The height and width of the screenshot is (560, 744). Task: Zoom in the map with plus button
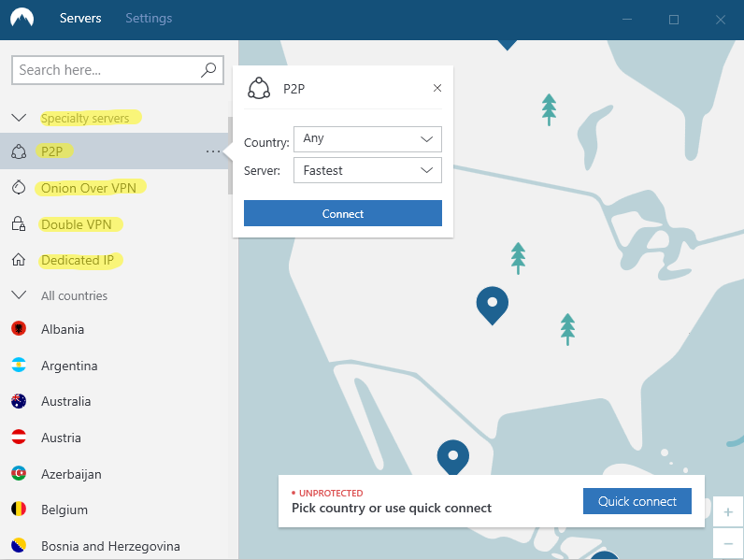[x=728, y=512]
